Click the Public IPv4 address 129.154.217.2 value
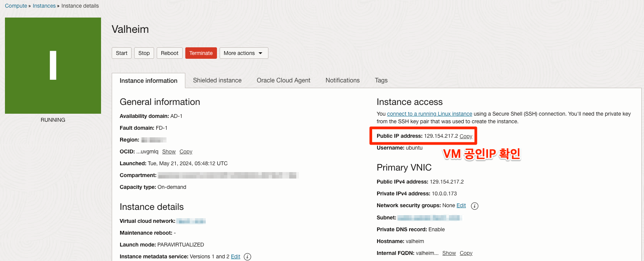This screenshot has width=644, height=261. click(447, 182)
